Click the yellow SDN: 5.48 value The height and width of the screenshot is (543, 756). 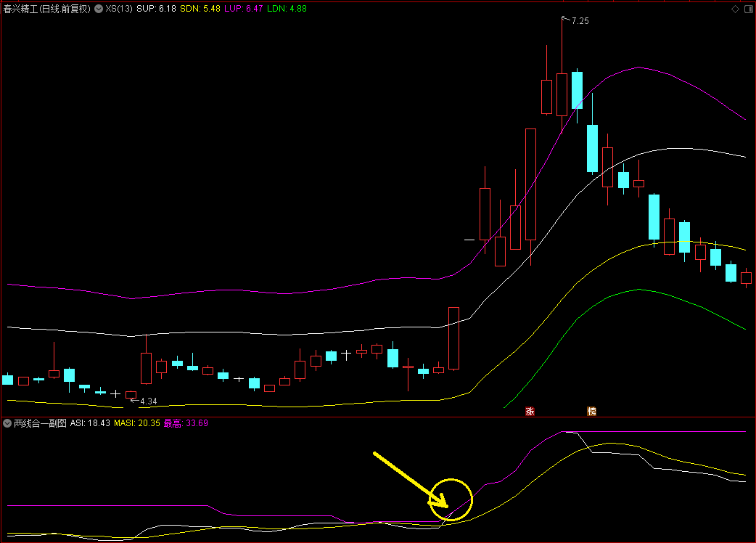[200, 9]
